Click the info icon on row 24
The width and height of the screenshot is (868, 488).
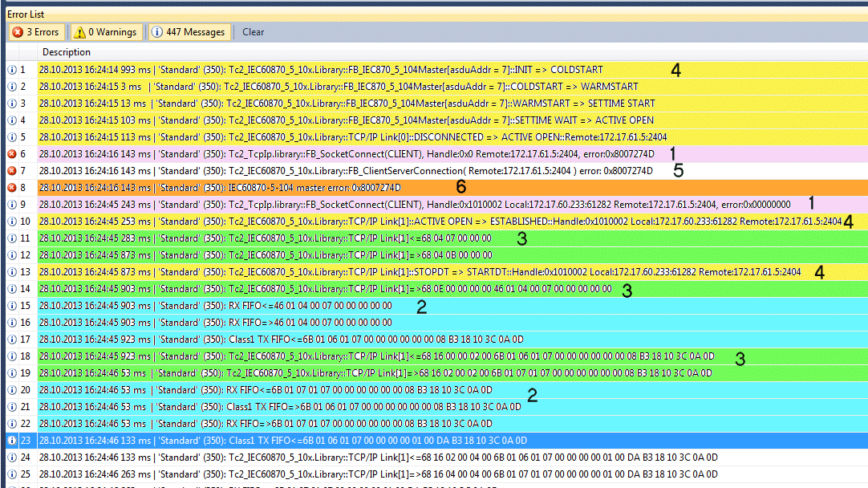tap(11, 458)
